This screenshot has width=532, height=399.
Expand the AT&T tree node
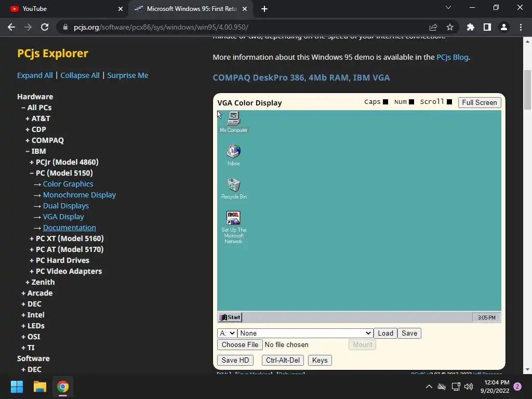click(x=37, y=118)
